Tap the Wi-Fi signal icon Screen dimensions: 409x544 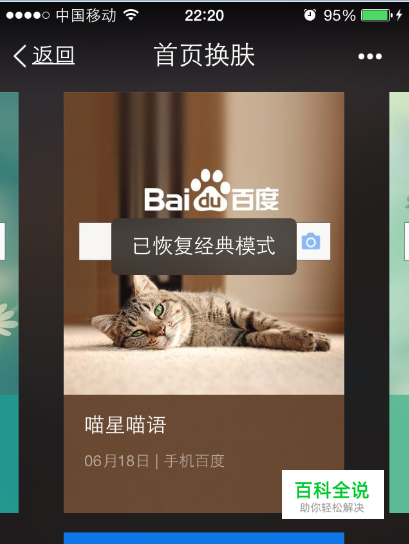pos(131,15)
